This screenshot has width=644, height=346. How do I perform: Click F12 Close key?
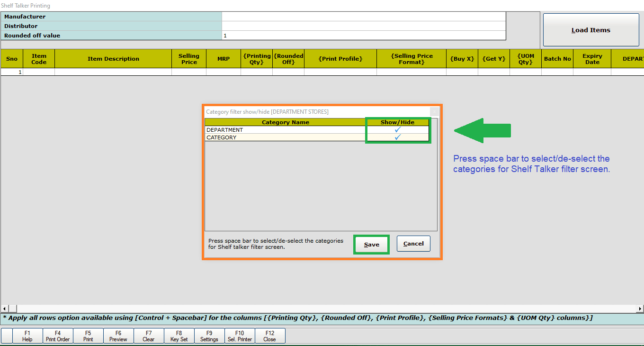point(270,336)
